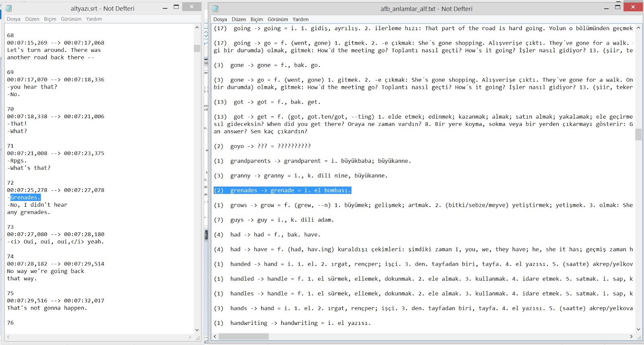
Task: Click the 'gone -> gone = f., bak. go.' line
Action: tap(267, 65)
